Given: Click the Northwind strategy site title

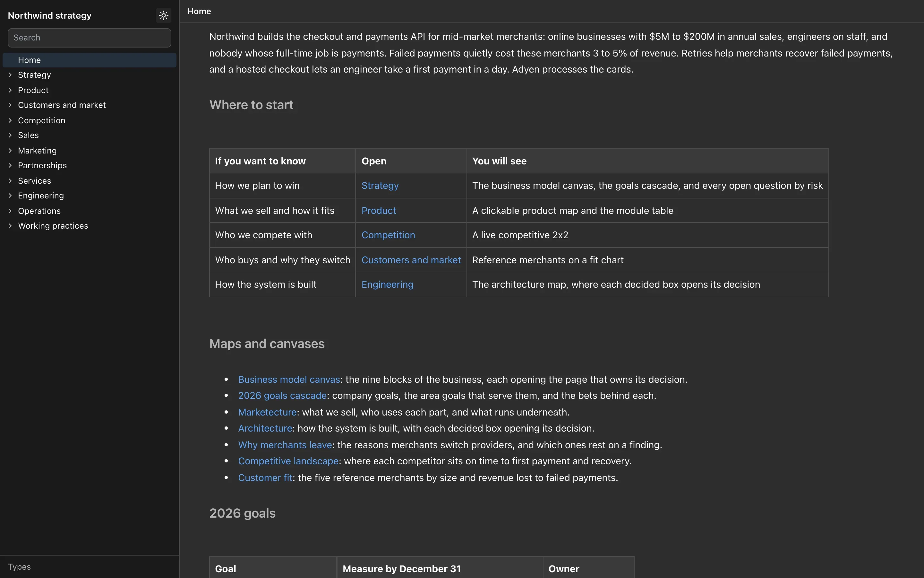Looking at the screenshot, I should tap(50, 16).
